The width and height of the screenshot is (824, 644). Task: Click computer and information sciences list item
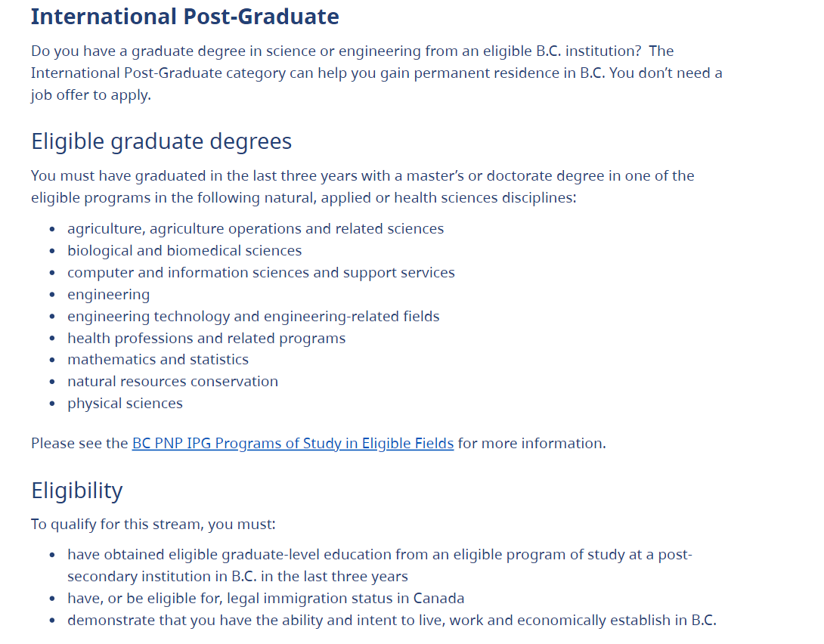tap(261, 273)
